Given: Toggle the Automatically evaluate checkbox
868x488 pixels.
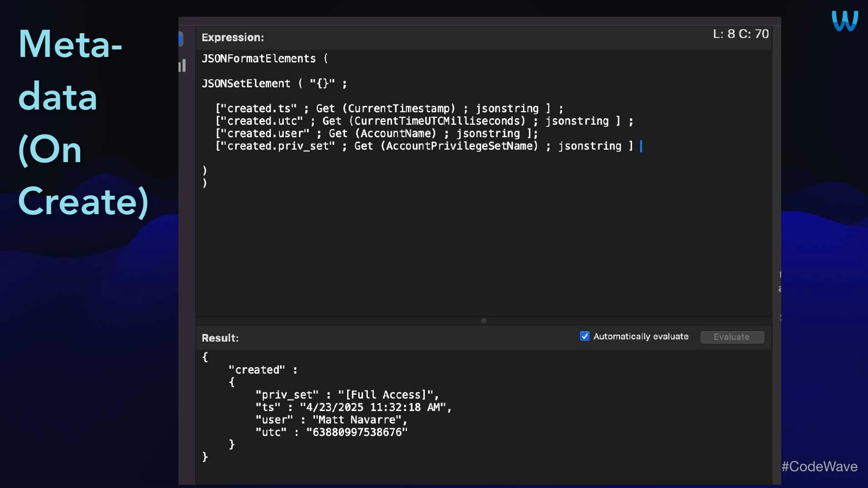Looking at the screenshot, I should pyautogui.click(x=585, y=336).
